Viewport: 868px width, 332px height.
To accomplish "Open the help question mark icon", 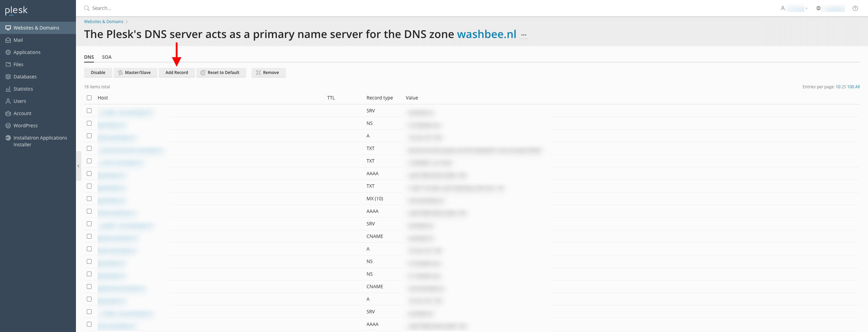I will click(x=855, y=8).
